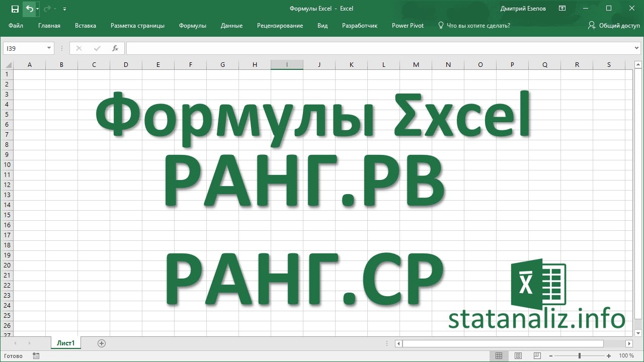The image size is (644, 362).
Task: Switch to Page Break Preview icon
Action: click(537, 356)
